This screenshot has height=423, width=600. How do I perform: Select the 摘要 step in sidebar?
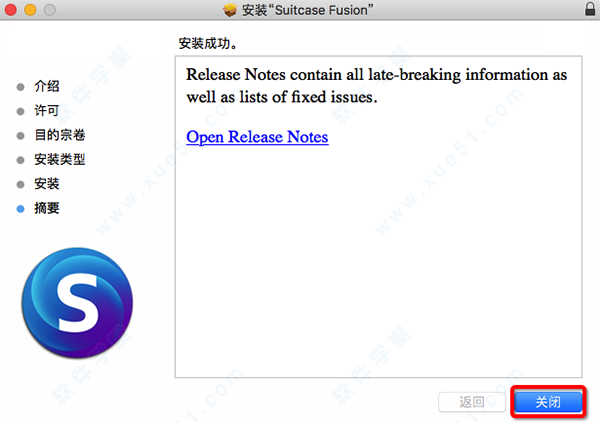47,208
